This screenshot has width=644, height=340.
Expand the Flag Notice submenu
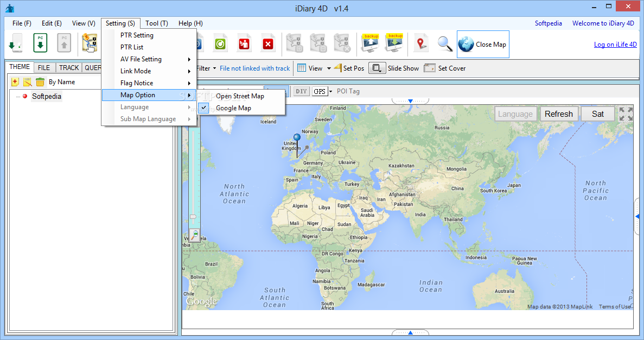click(x=149, y=83)
